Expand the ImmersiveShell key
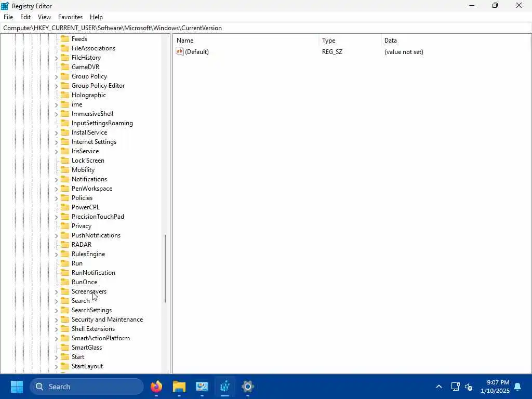 click(56, 114)
